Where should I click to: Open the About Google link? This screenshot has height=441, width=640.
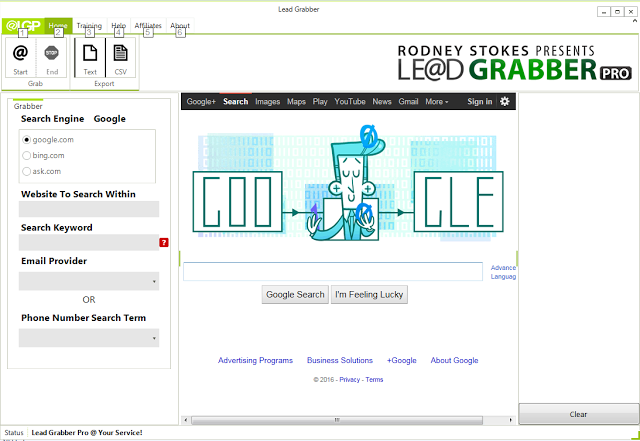point(454,360)
